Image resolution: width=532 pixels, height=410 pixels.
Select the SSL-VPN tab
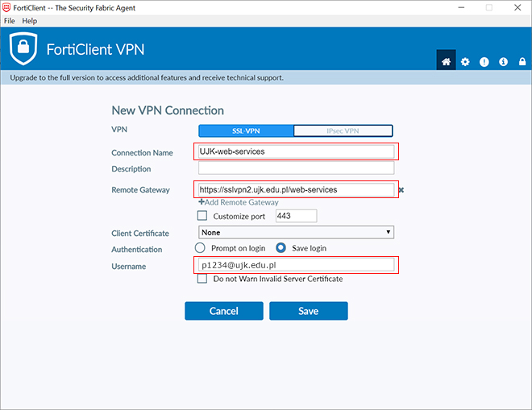[x=246, y=130]
